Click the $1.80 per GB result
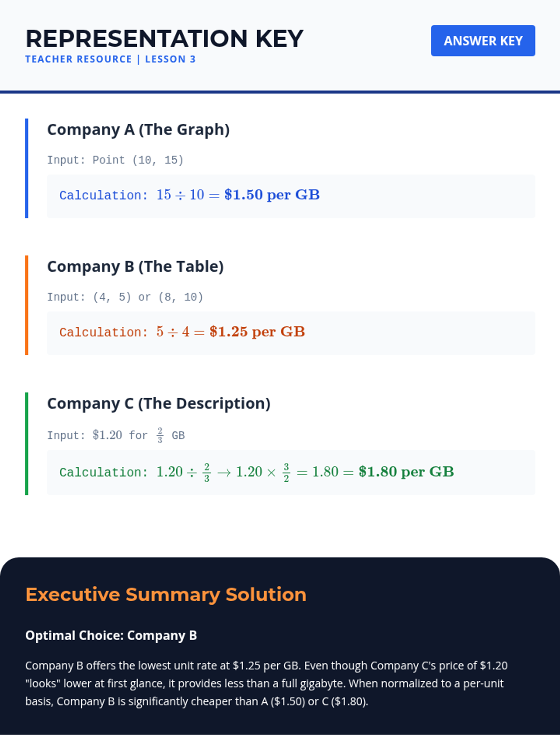 coord(406,472)
